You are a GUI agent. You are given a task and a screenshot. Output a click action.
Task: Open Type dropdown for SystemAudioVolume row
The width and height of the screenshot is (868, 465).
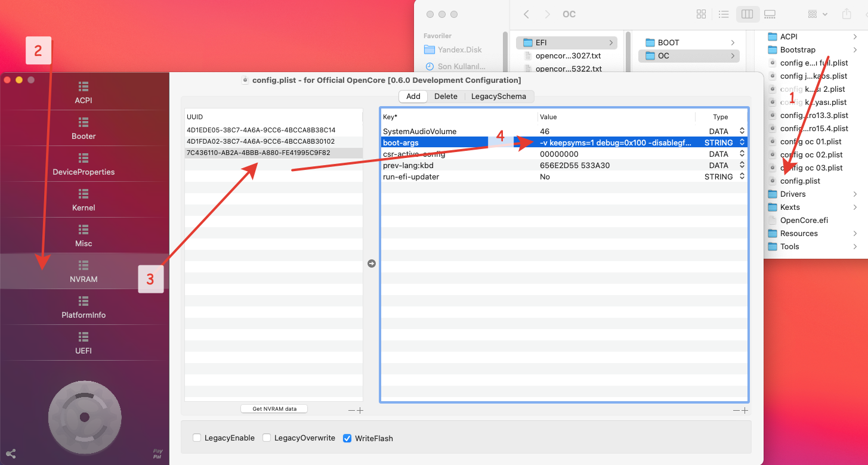742,131
